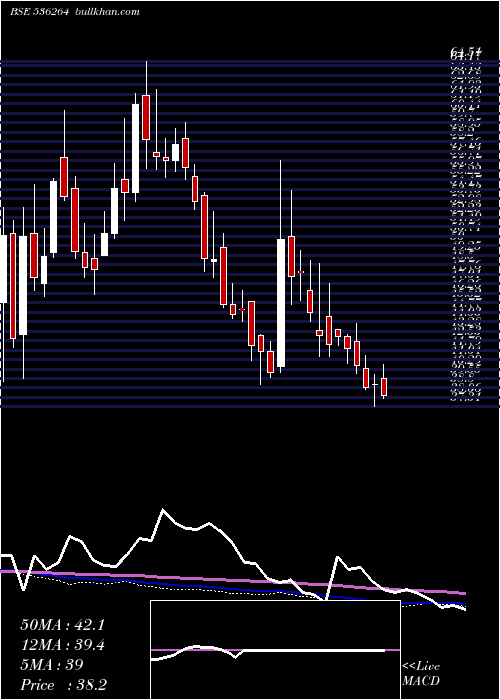Screen dimensions: 500x700
Task: Click the '5MA : 39' label
Action: pyautogui.click(x=52, y=665)
